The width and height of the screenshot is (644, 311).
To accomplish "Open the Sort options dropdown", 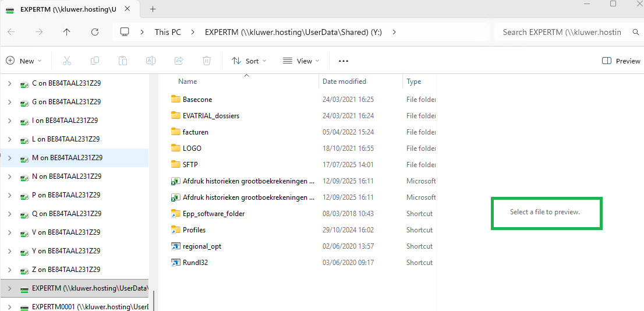I will (x=249, y=61).
